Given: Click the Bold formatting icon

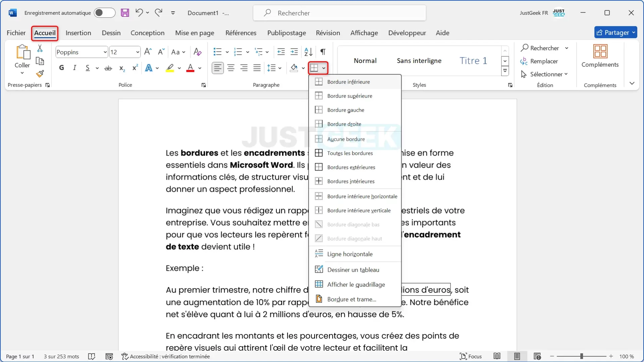Looking at the screenshot, I should click(x=61, y=68).
